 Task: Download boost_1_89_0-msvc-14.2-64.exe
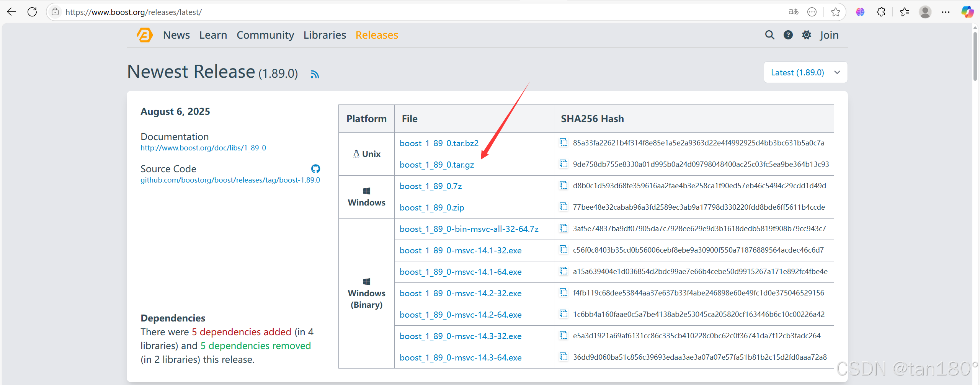(x=461, y=315)
